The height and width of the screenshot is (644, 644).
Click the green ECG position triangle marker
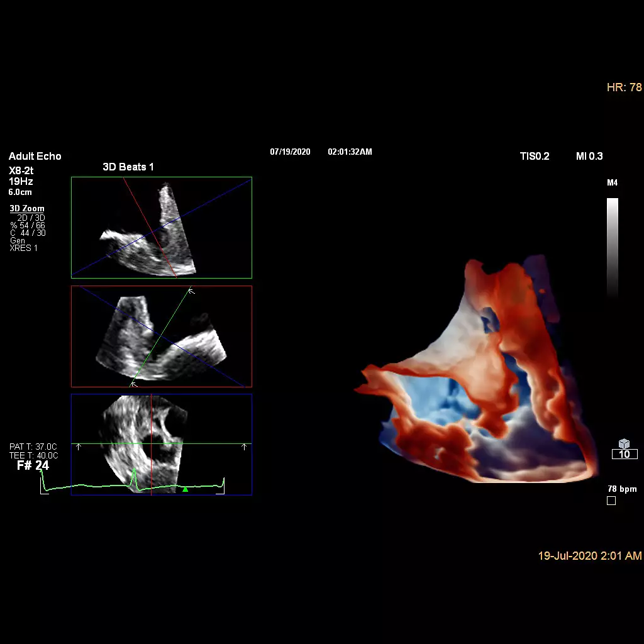tap(185, 489)
